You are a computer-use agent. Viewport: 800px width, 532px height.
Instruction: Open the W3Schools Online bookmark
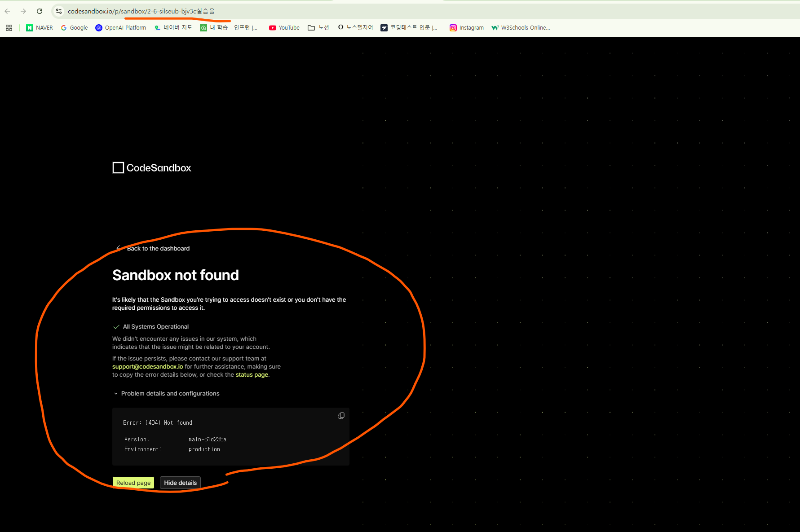point(521,28)
